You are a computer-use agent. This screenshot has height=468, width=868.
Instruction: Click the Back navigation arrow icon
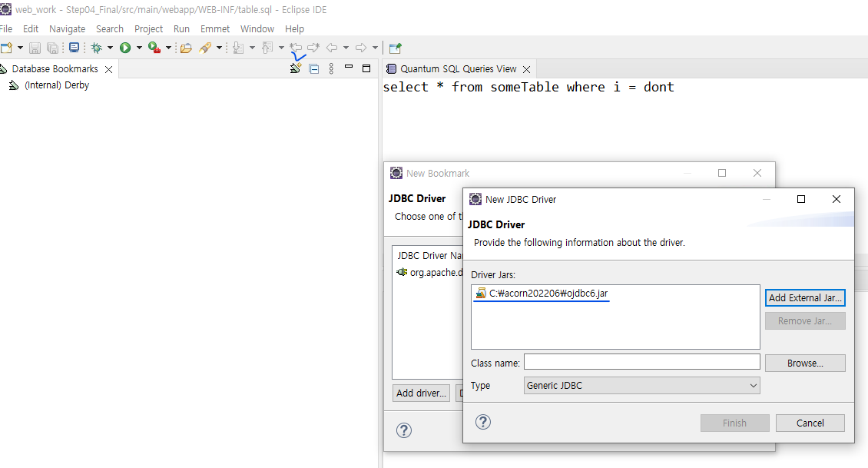(x=332, y=48)
